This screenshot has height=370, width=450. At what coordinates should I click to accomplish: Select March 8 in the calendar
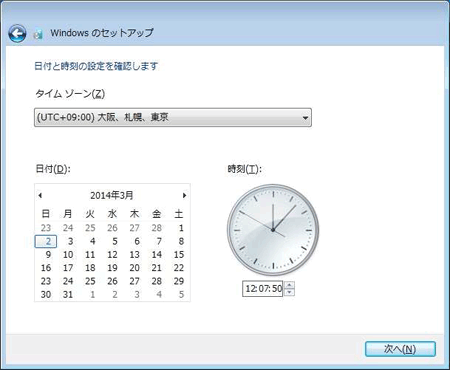click(x=181, y=241)
